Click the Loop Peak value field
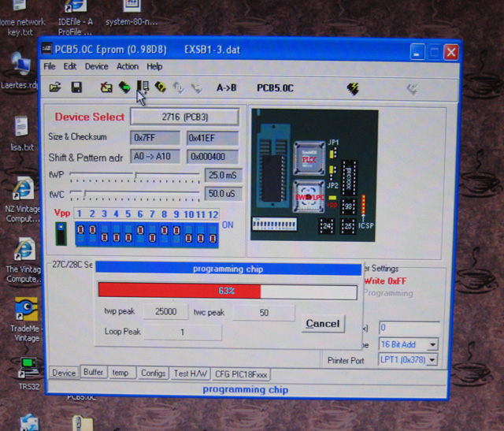 182,333
